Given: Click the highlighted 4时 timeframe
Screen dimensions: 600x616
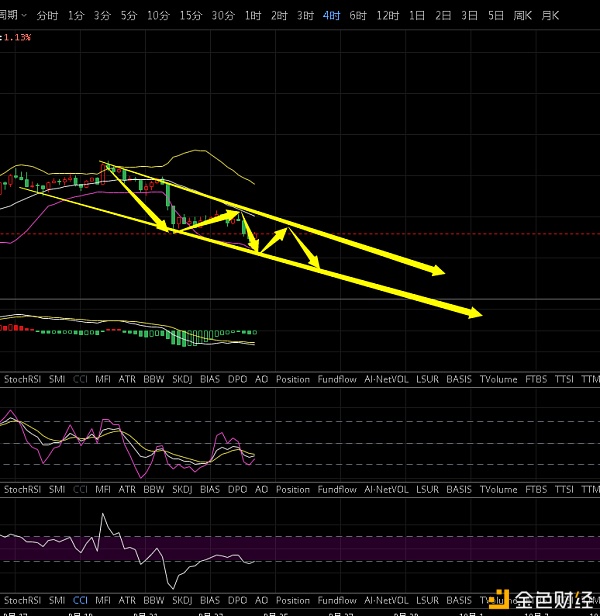Looking at the screenshot, I should coord(331,16).
